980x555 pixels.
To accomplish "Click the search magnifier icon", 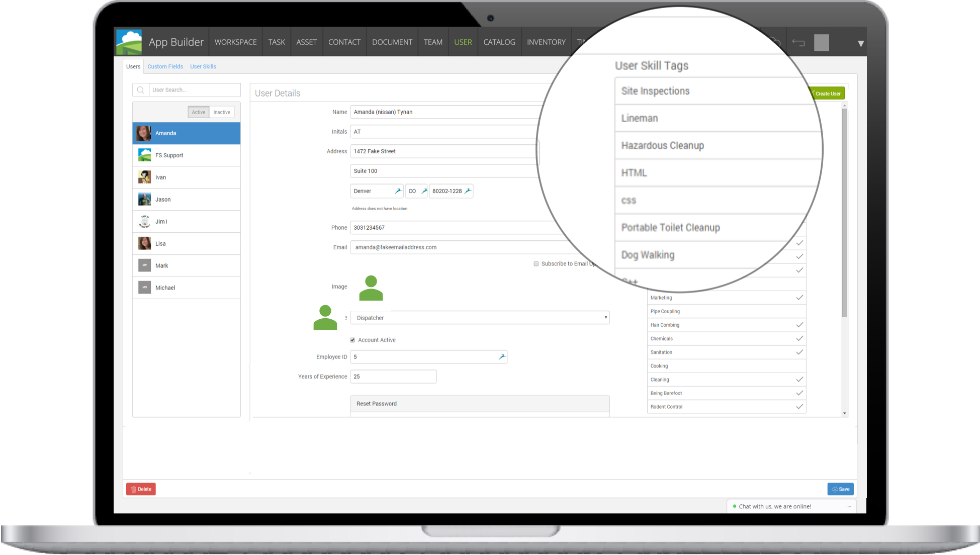I will click(141, 90).
